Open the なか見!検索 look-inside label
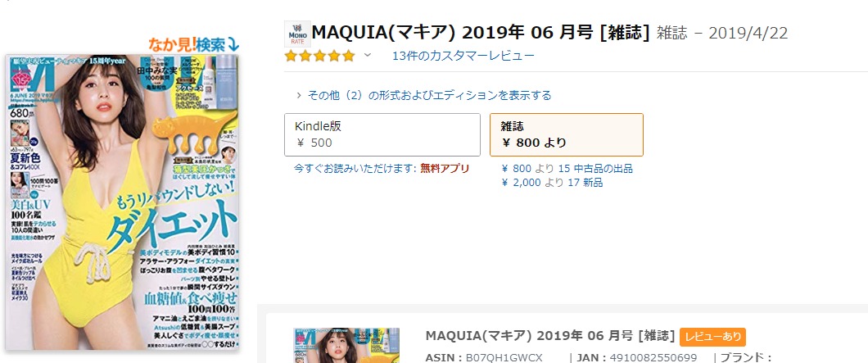This screenshot has height=363, width=868. [x=193, y=44]
